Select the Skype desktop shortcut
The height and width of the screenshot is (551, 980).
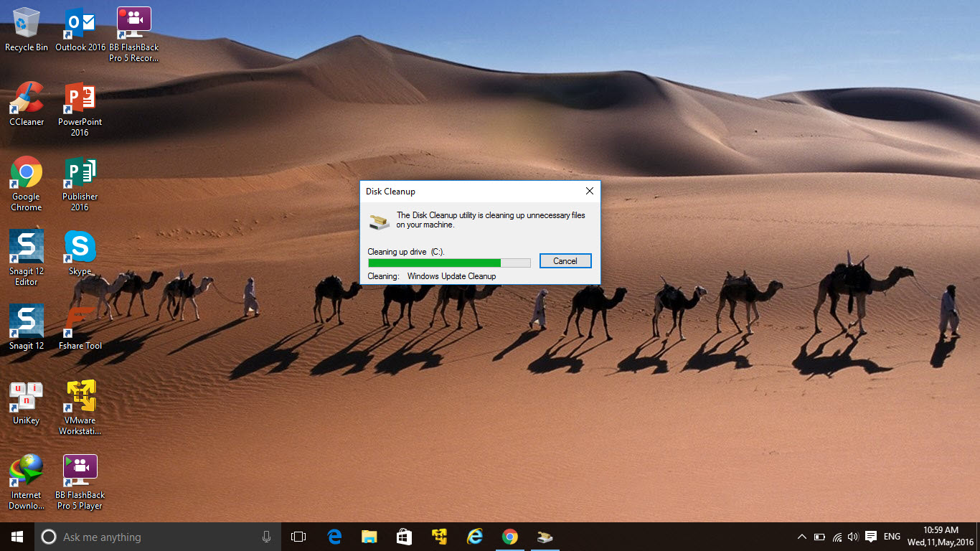80,253
